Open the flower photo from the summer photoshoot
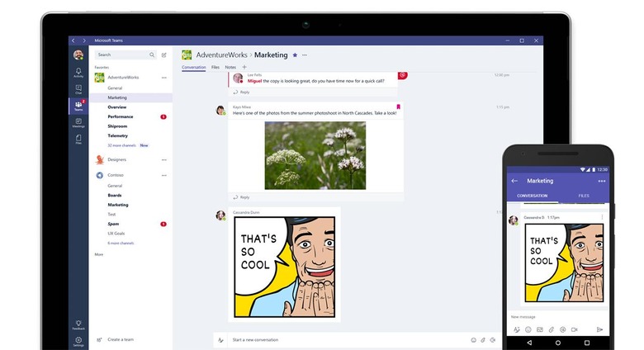Viewport: 644px width, 350px height. pyautogui.click(x=315, y=155)
